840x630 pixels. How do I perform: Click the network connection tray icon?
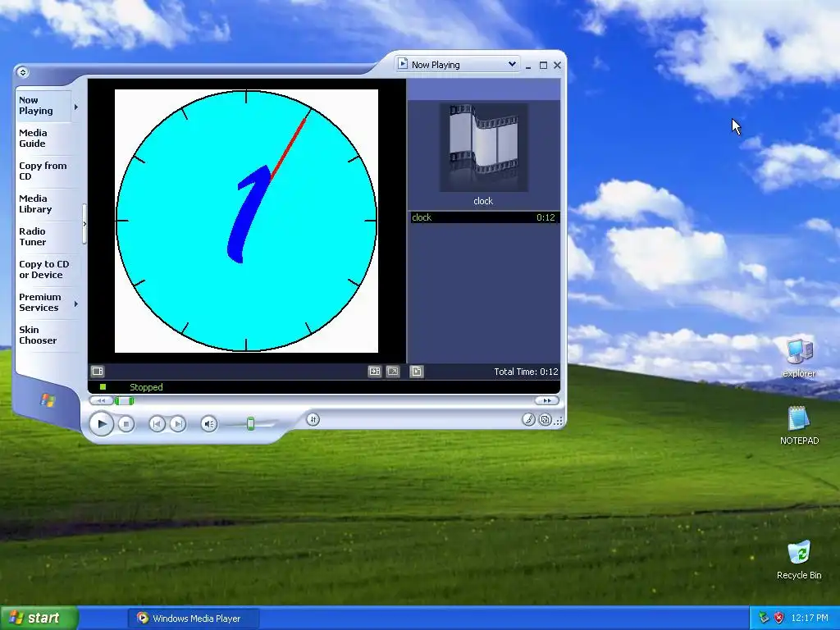[x=764, y=619]
